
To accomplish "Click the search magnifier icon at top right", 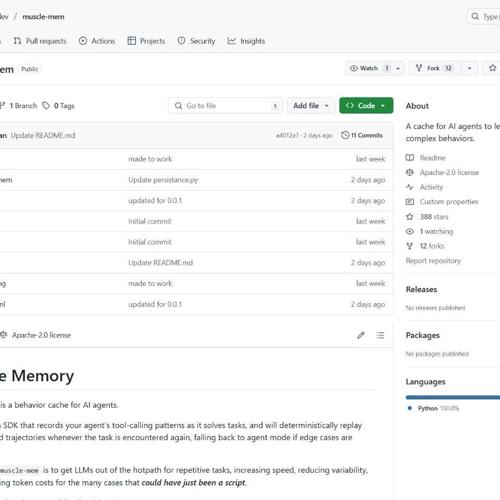I will point(475,16).
